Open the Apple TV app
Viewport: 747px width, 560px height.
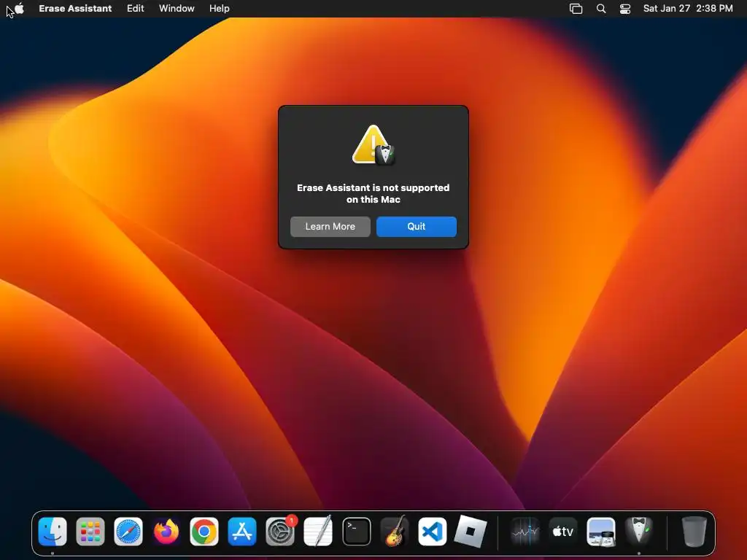[x=562, y=532]
